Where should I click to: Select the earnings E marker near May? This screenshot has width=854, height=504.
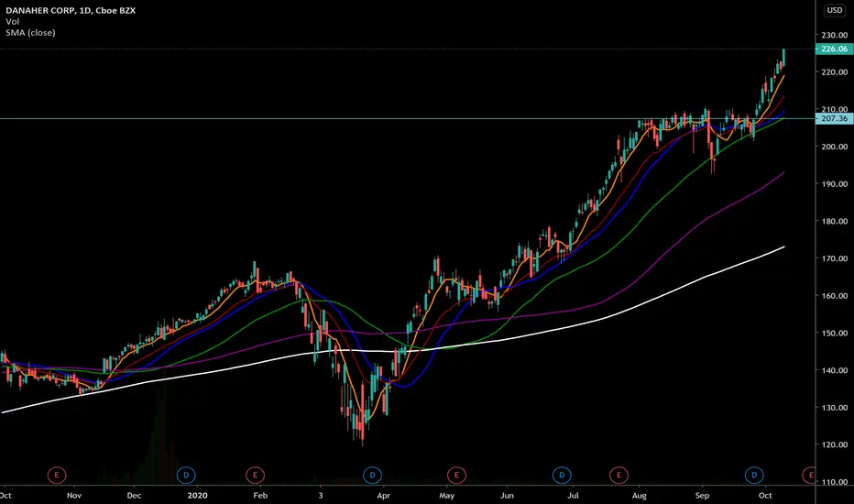456,475
